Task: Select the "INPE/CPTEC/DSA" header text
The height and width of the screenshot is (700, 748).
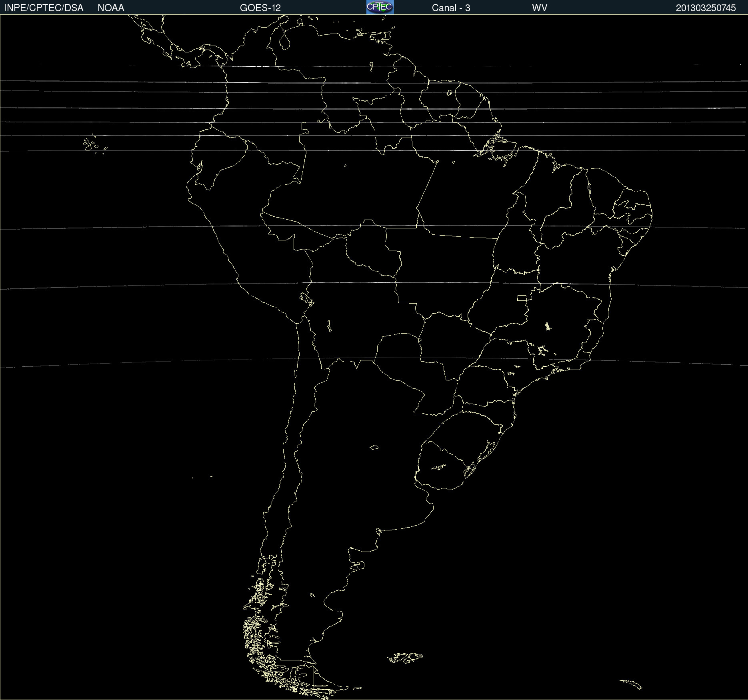Action: (44, 8)
